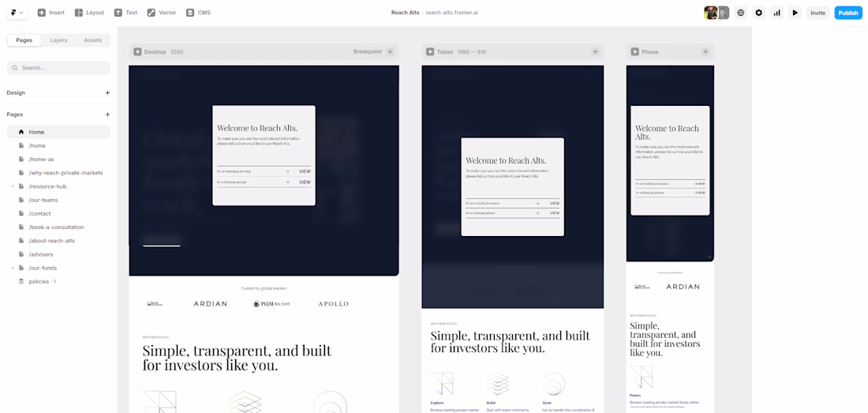Click Desktop individual investor VIEW link
868x413 pixels.
(x=305, y=171)
